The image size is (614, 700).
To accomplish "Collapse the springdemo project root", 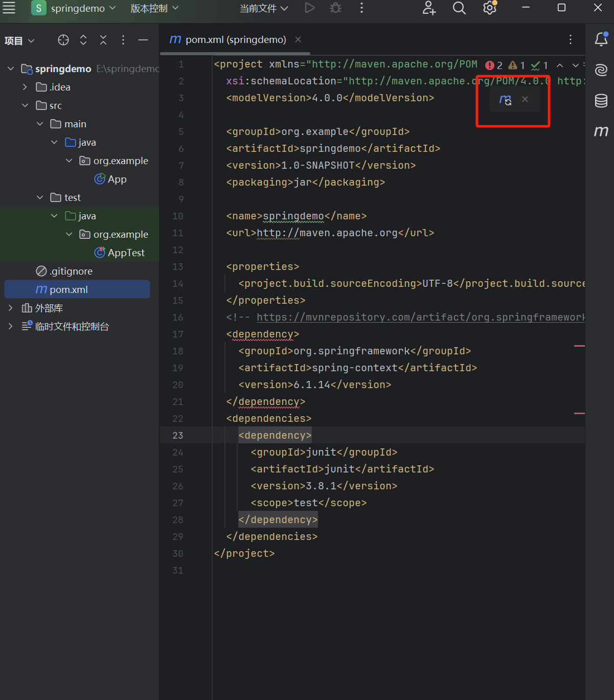I will [x=11, y=69].
